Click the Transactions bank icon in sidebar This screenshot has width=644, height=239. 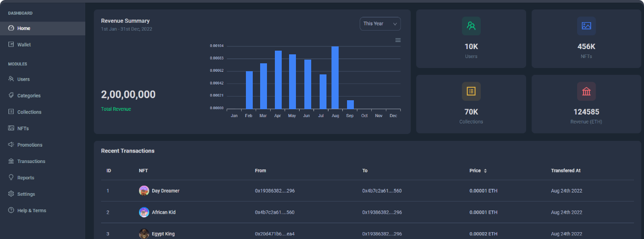[x=11, y=161]
